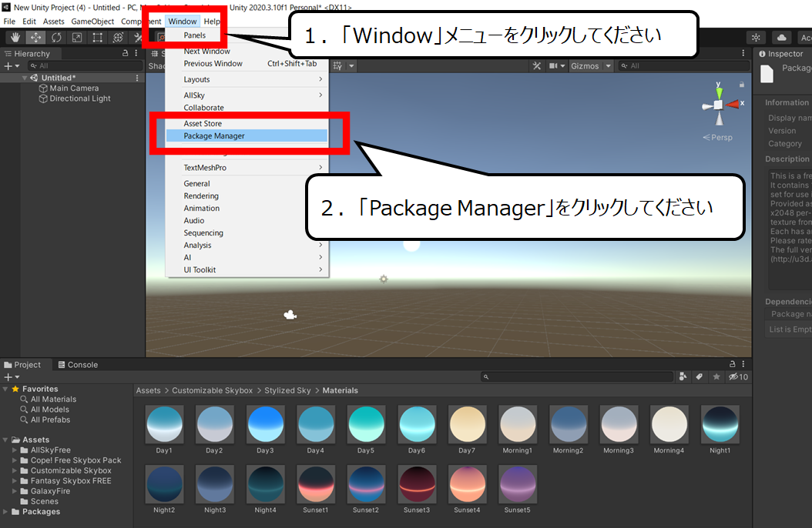The image size is (812, 528).
Task: Toggle hidden packages visibility counter
Action: coord(739,376)
